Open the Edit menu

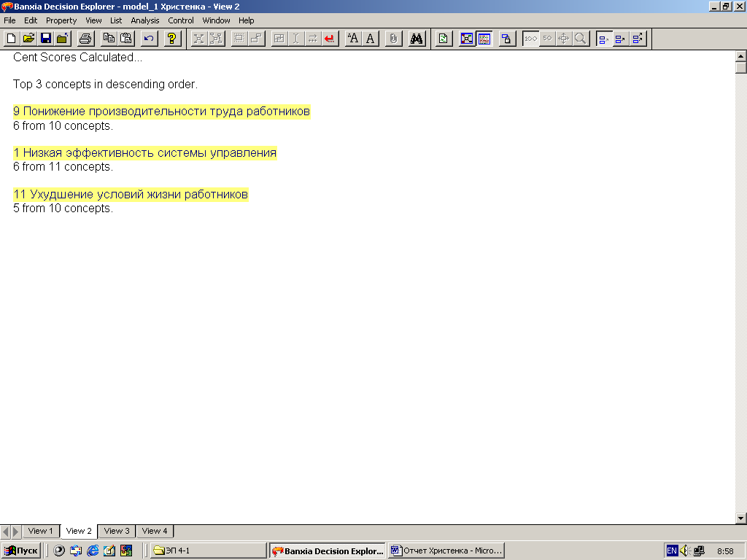pyautogui.click(x=31, y=20)
